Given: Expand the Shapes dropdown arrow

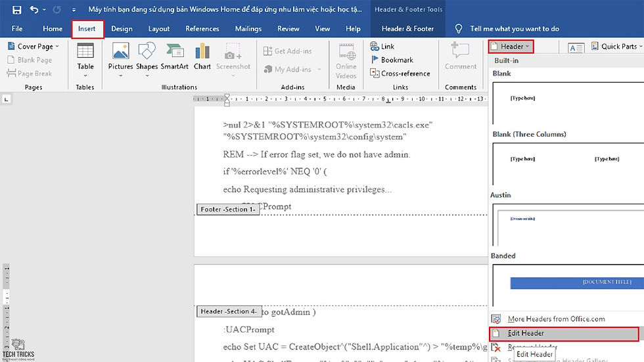Looking at the screenshot, I should [147, 76].
